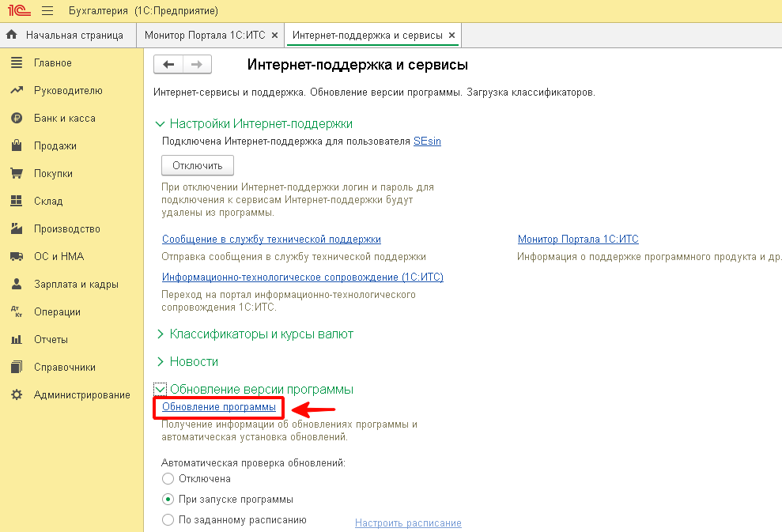Switch to the Монитор Портала 1С:ИТС tab
The image size is (782, 532).
[205, 36]
